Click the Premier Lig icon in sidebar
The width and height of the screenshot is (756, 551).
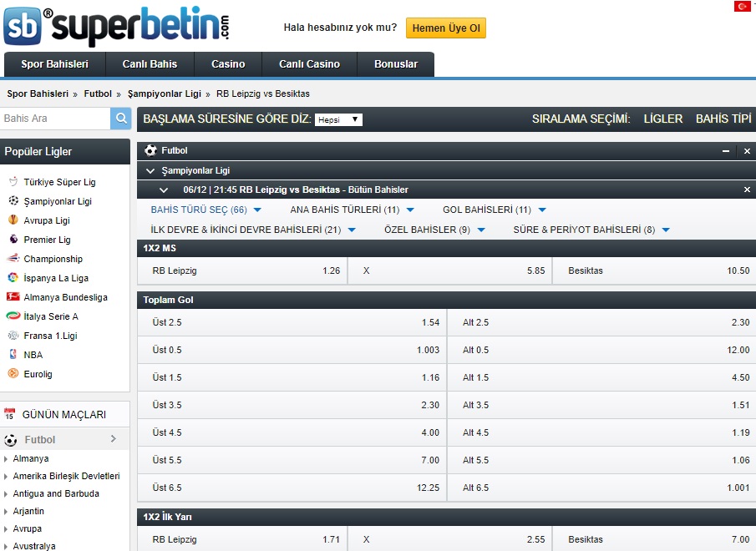(13, 240)
